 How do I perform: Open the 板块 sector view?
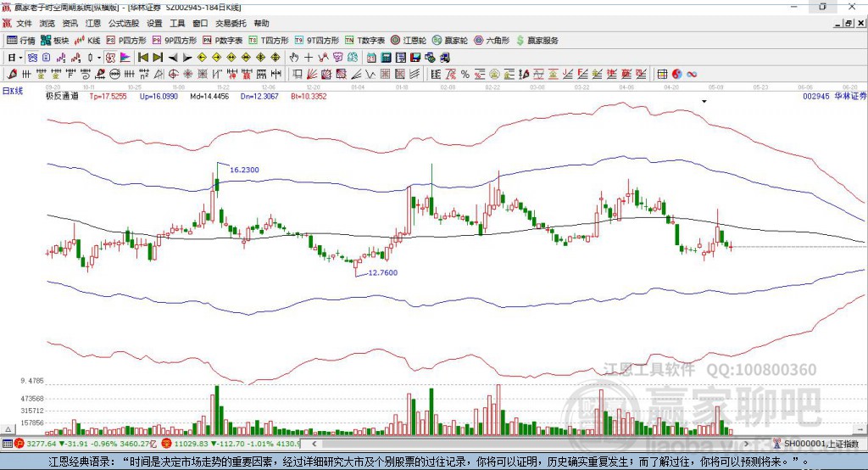point(55,41)
